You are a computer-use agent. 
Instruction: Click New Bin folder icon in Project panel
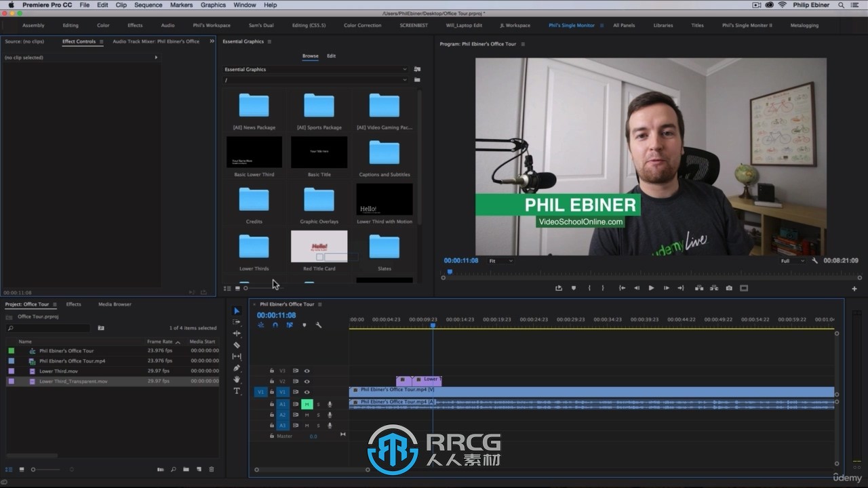coord(186,469)
